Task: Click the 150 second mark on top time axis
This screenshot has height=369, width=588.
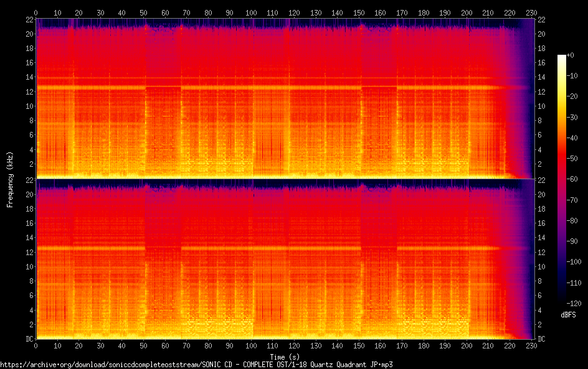Action: click(359, 12)
